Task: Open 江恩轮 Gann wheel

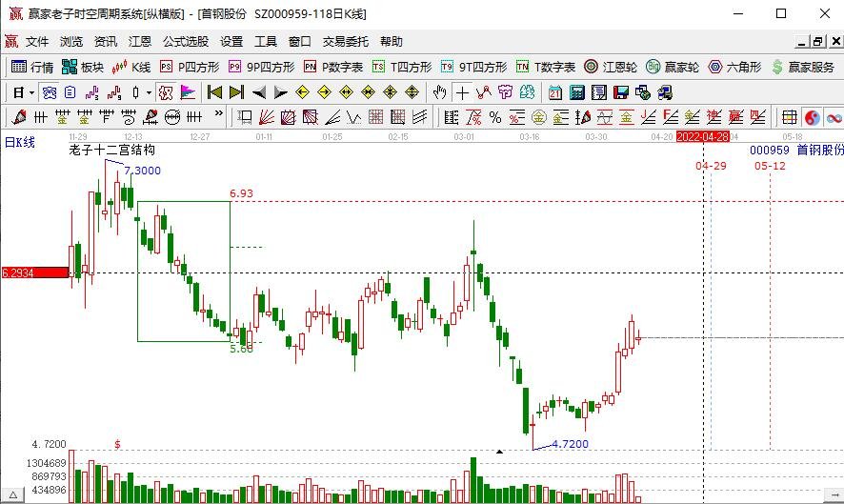Action: point(611,67)
